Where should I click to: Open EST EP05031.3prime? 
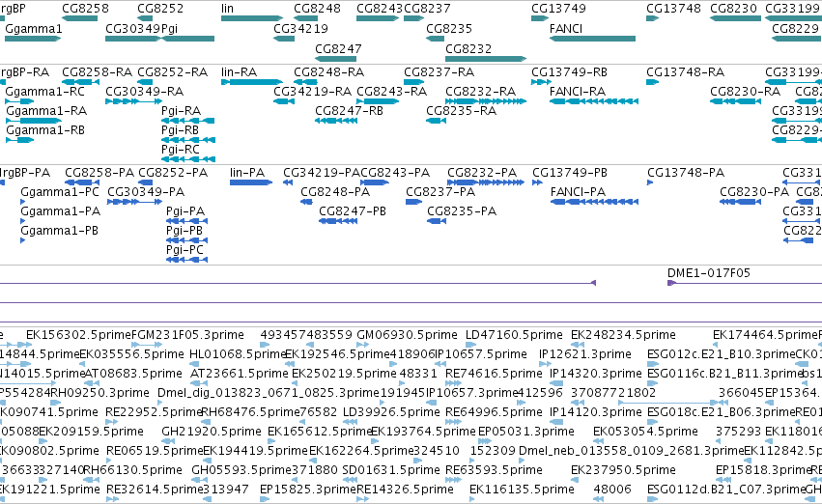pyautogui.click(x=526, y=433)
